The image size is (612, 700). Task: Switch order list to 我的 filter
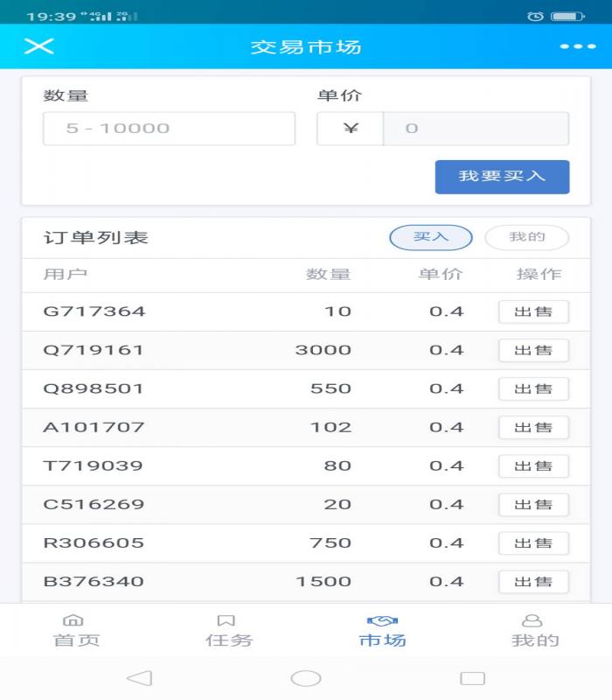[x=526, y=237]
